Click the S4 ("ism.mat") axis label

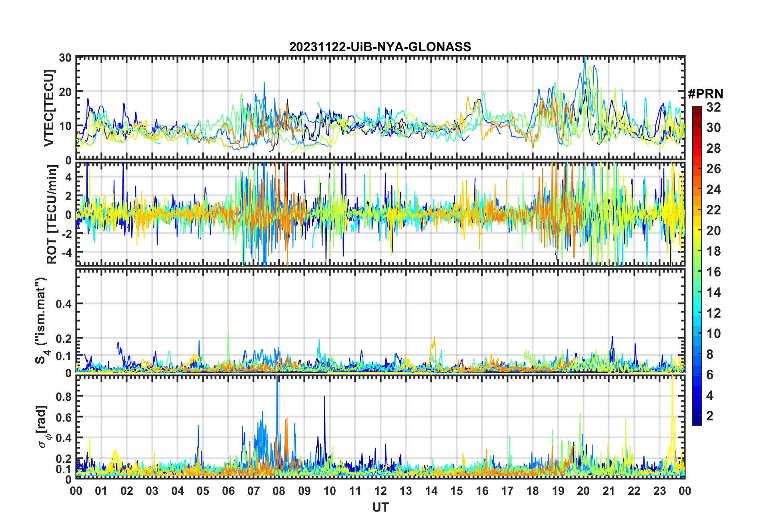click(x=42, y=321)
